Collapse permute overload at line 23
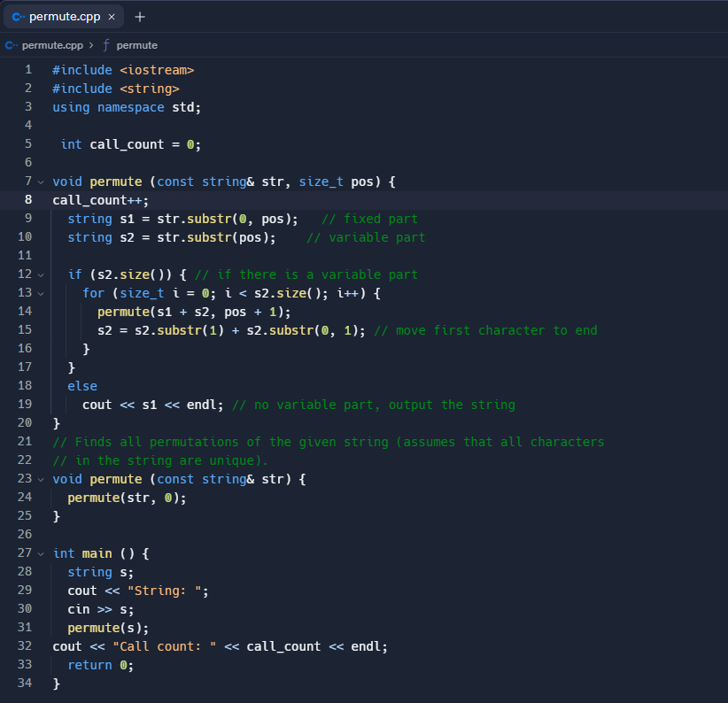Screen dimensions: 728x703 [x=41, y=479]
